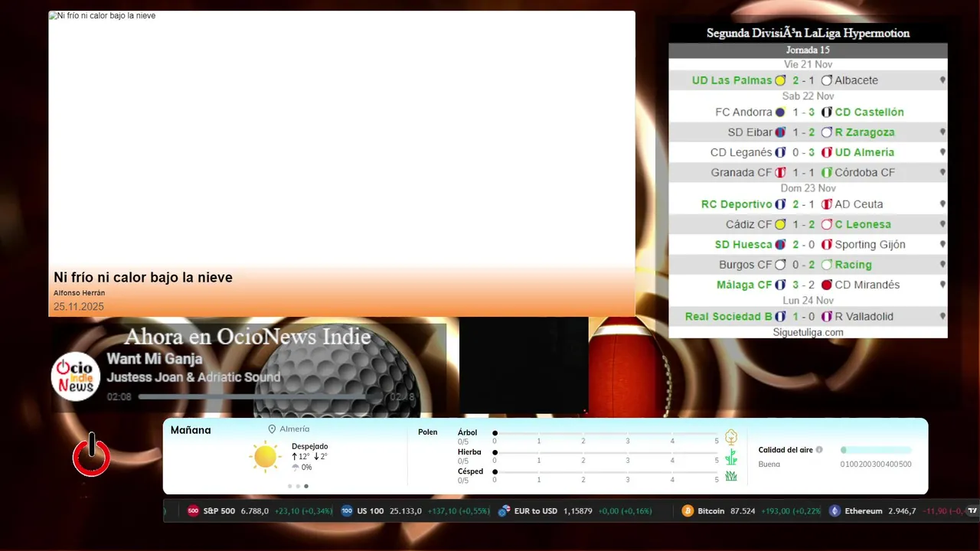Click the FC Andorra team badge

click(780, 112)
